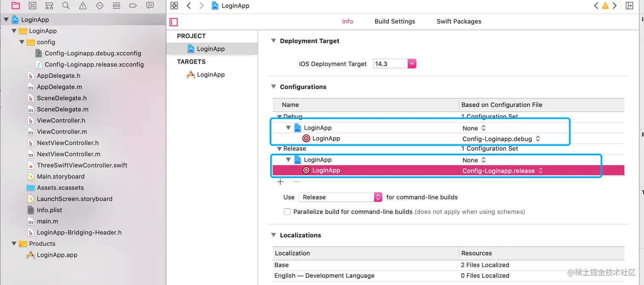644x285 pixels.
Task: Go forward with the right chevron
Action: tap(201, 6)
